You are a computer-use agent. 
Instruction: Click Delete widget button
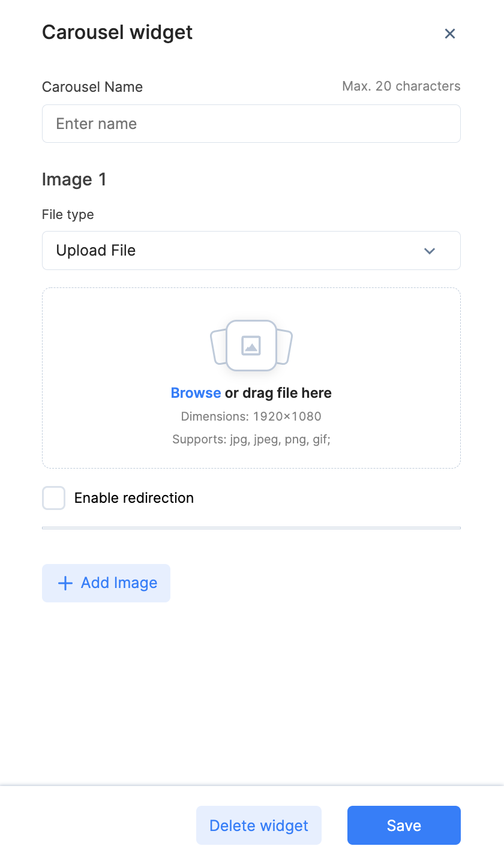pyautogui.click(x=259, y=826)
